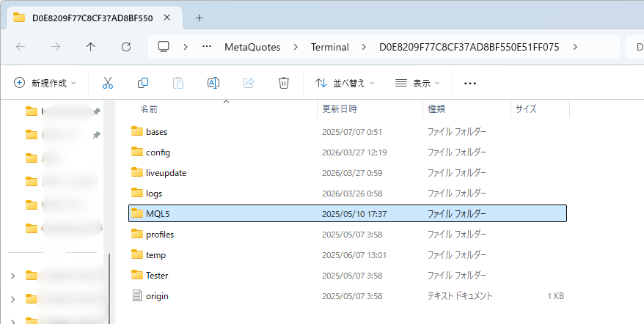
Task: Click the PC monitor icon in address bar
Action: [164, 47]
